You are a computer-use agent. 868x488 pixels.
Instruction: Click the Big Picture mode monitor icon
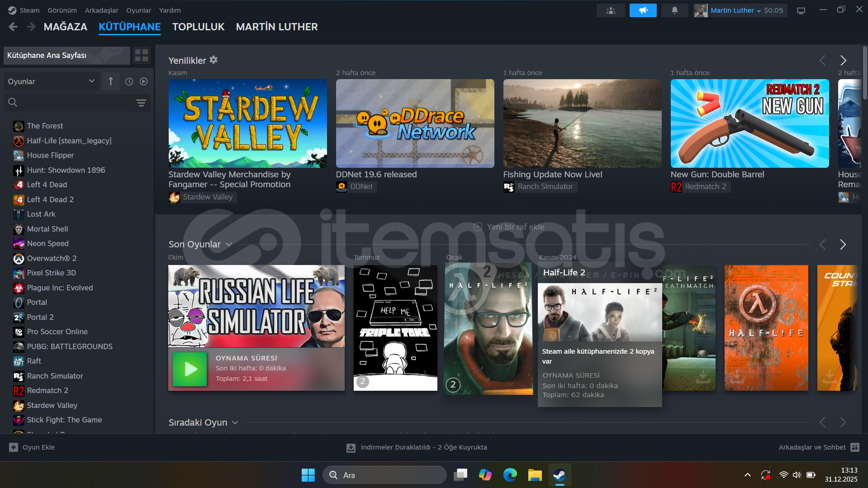pos(801,10)
